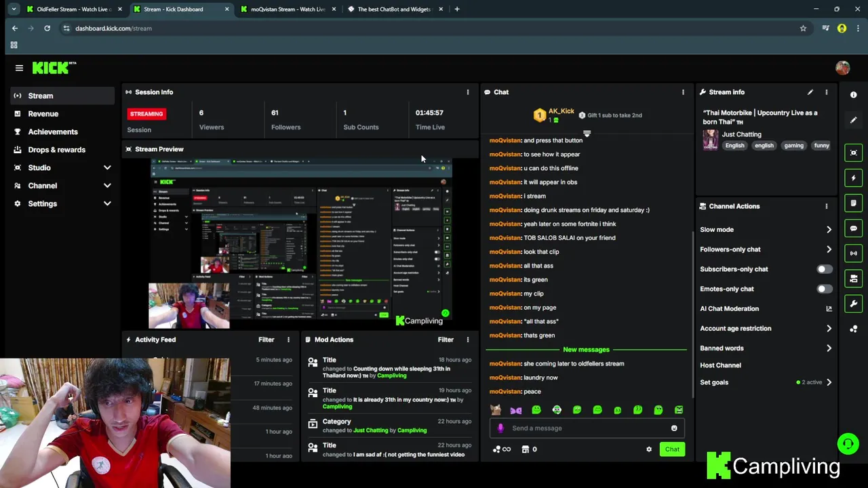
Task: Open Achievements in the sidebar
Action: 62,132
